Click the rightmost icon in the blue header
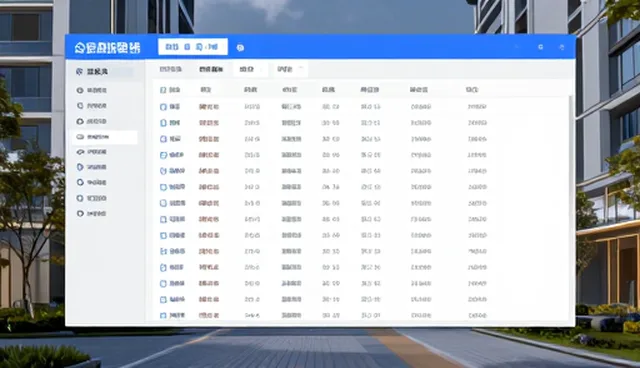 562,47
